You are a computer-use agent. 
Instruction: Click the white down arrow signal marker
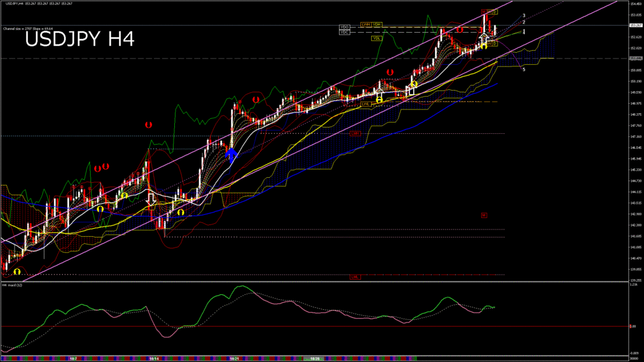point(151,197)
